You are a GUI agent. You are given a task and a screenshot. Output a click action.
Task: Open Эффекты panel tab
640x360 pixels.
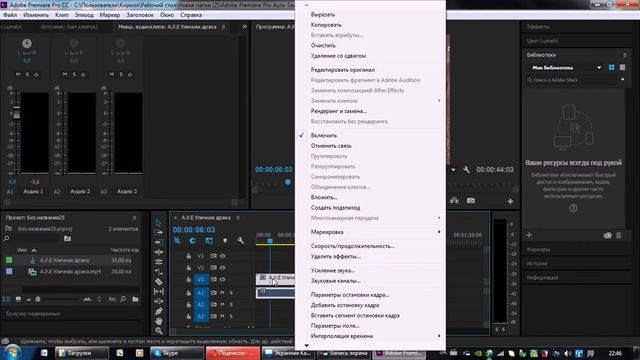[x=538, y=27]
